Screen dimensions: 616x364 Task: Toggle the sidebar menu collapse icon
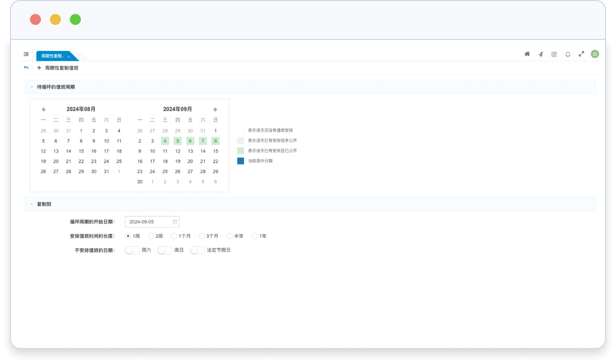26,54
